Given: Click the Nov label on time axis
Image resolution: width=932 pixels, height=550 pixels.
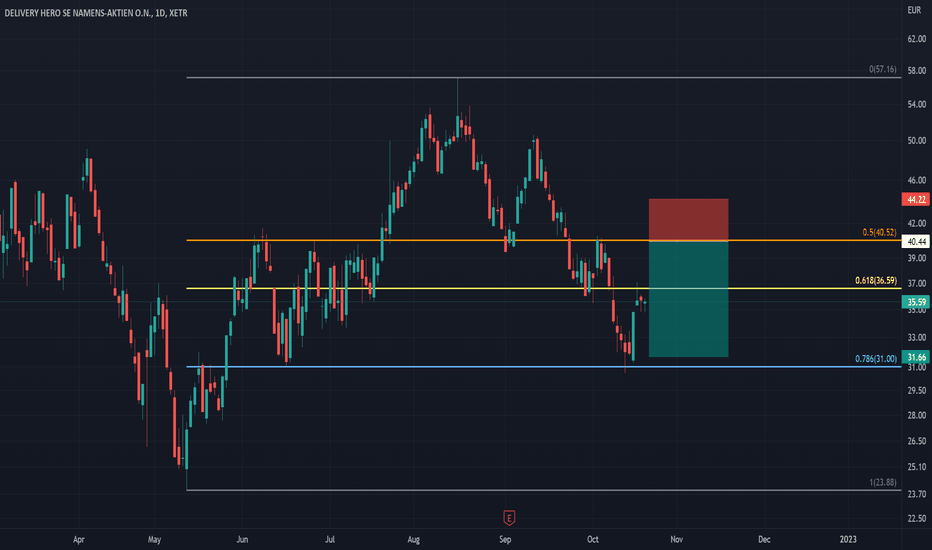Looking at the screenshot, I should [x=676, y=539].
